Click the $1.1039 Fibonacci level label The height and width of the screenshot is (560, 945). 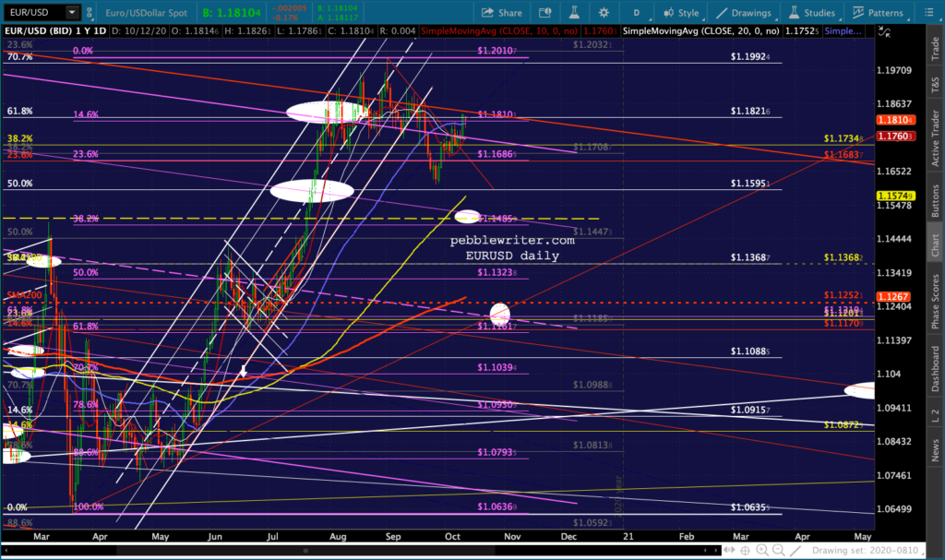[497, 367]
